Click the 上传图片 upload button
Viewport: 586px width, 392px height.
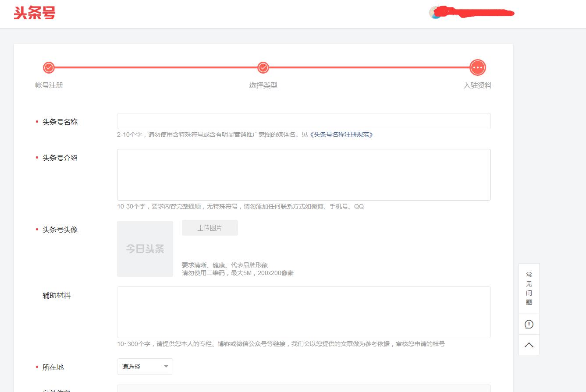(x=210, y=228)
